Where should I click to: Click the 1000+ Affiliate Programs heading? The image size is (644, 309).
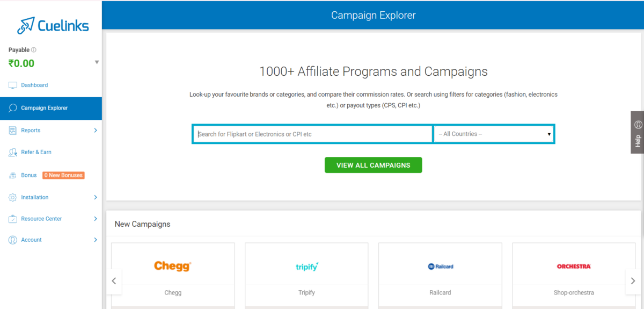374,71
